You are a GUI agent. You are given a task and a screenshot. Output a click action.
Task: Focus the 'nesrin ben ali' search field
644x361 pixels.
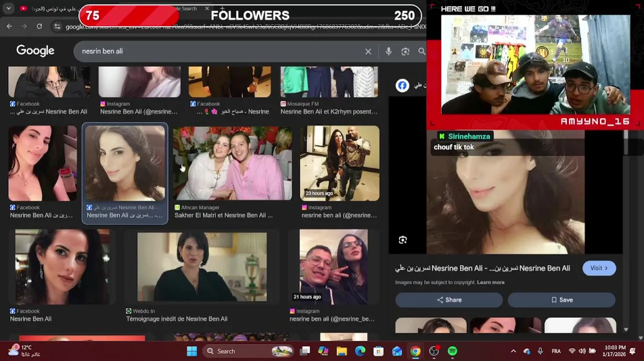click(221, 51)
